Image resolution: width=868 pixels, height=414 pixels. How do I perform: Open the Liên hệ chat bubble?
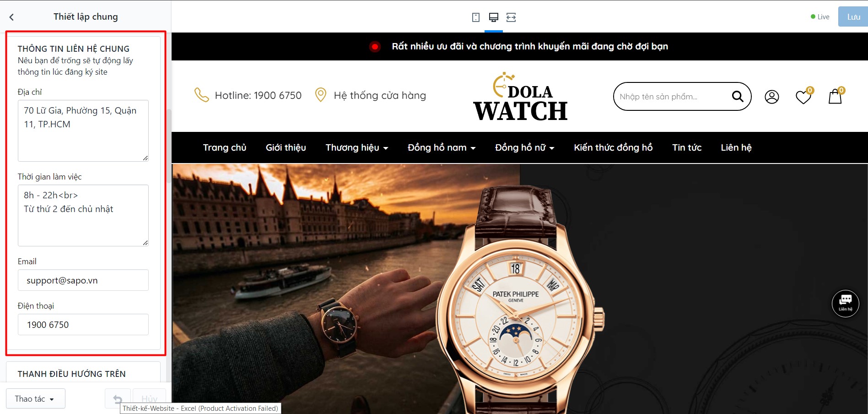[845, 303]
